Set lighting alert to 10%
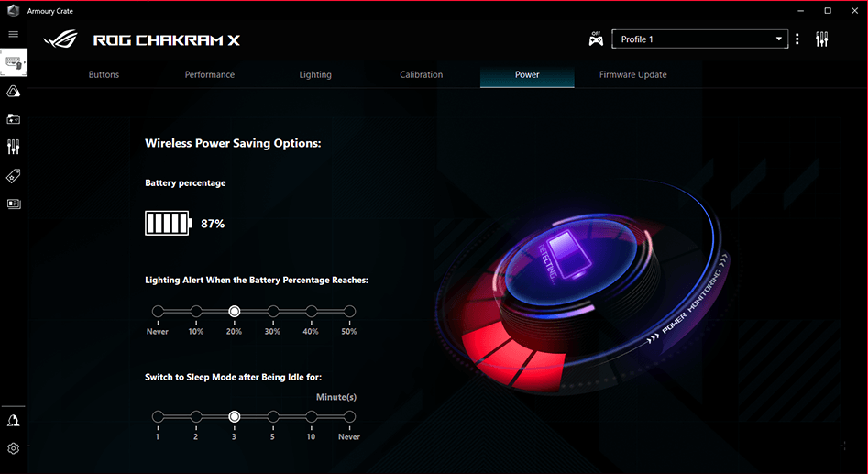Image resolution: width=868 pixels, height=474 pixels. (196, 311)
